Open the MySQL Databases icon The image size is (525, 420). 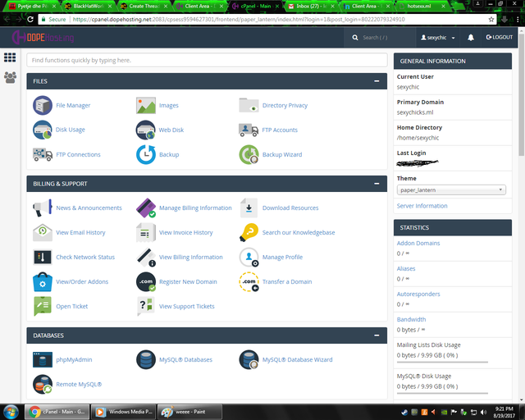(146, 359)
